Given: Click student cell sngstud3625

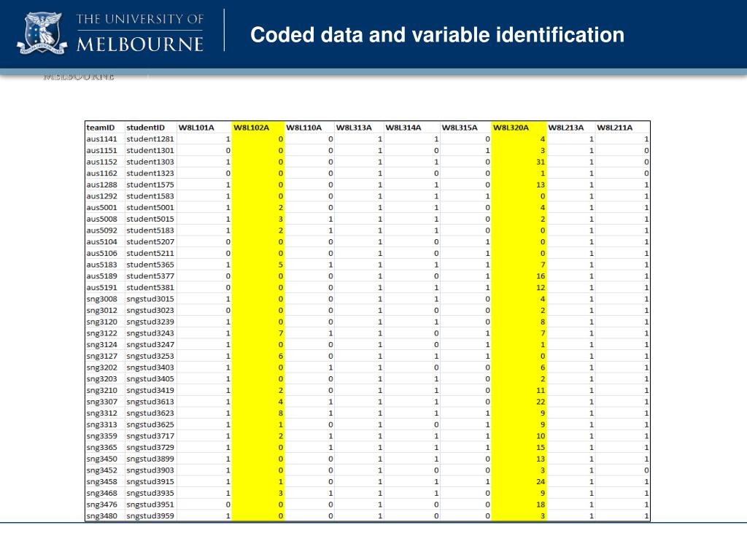Looking at the screenshot, I should [x=150, y=425].
